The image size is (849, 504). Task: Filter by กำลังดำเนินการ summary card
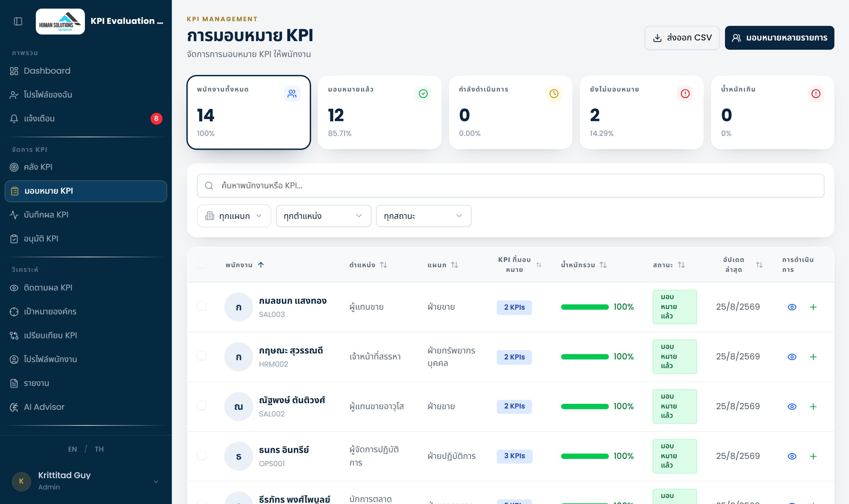point(510,112)
